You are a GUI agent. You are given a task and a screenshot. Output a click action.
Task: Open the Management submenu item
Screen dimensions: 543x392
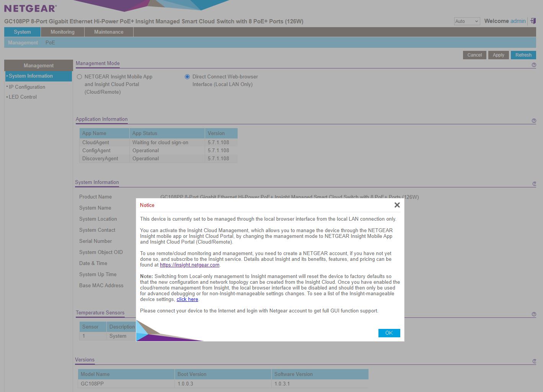point(23,43)
